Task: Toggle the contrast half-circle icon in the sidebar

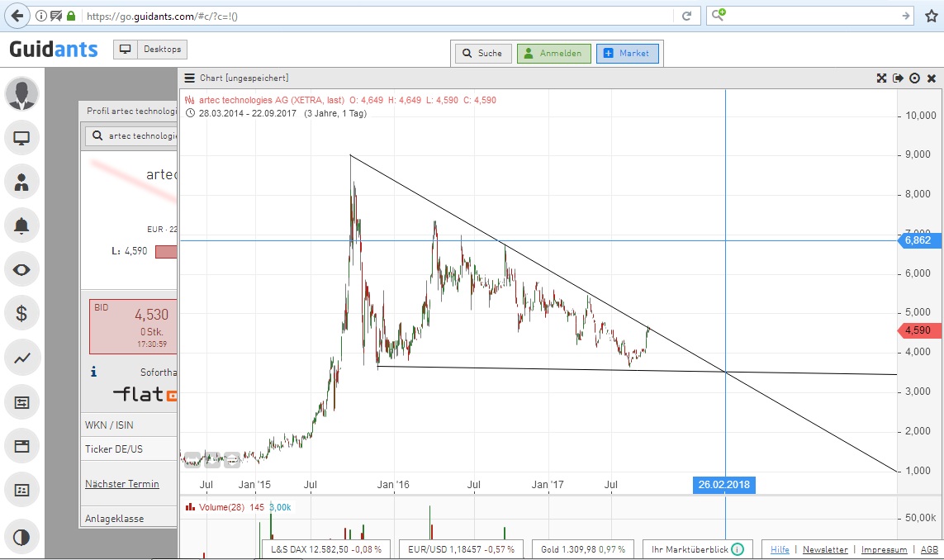Action: (21, 537)
